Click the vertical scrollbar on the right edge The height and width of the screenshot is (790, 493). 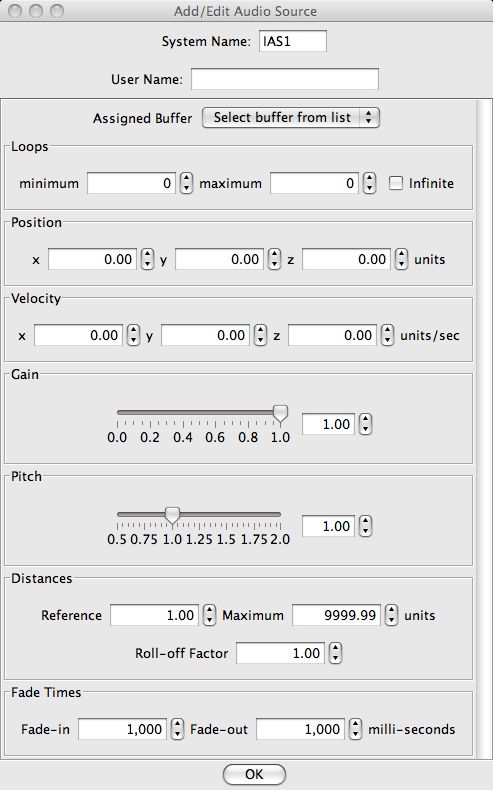[484, 428]
